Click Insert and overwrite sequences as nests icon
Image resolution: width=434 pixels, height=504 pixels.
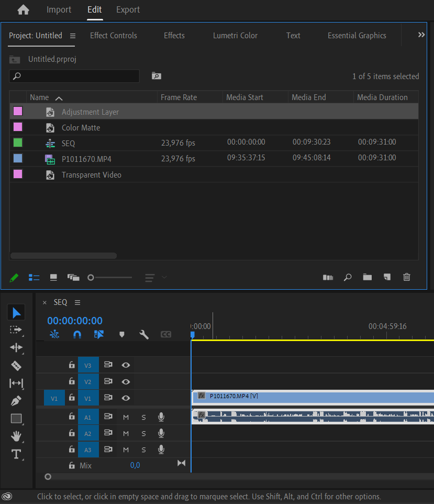click(99, 334)
